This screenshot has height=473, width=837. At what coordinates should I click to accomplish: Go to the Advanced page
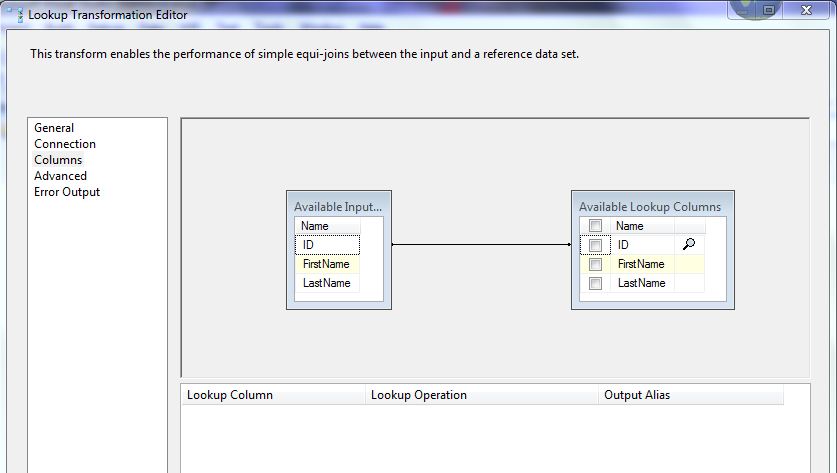pos(60,176)
